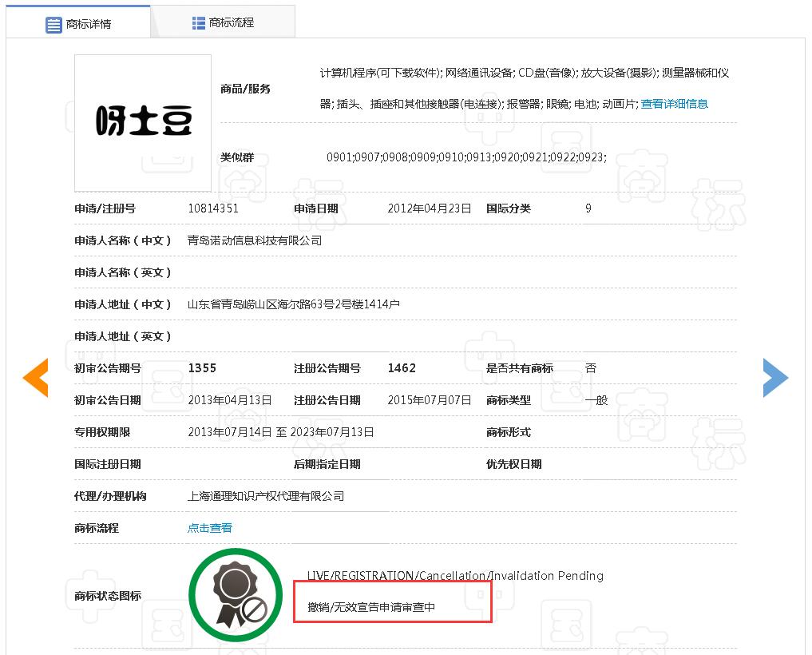Switch to the 商标详情 tab

(x=78, y=23)
